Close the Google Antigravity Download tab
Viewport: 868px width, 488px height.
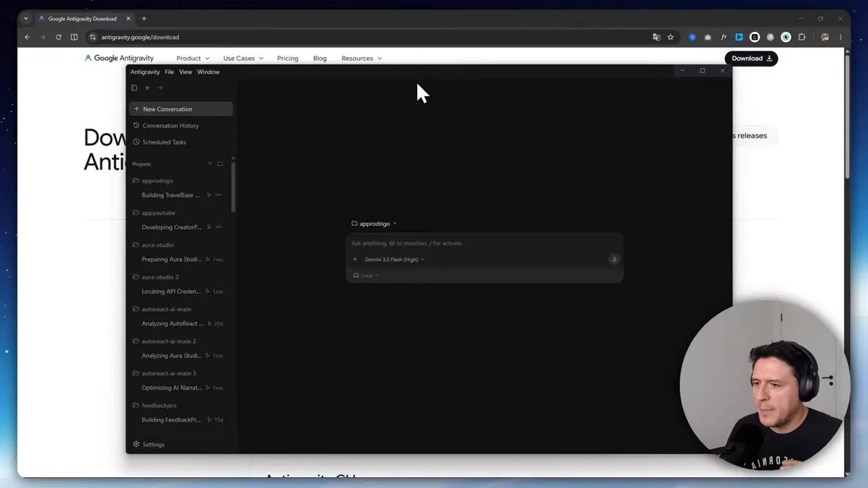coord(128,18)
